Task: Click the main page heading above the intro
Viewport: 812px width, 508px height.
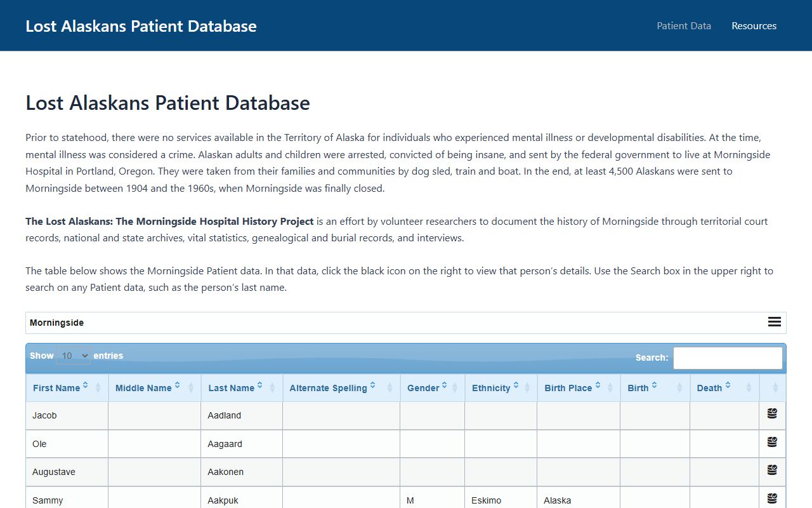Action: click(x=167, y=103)
